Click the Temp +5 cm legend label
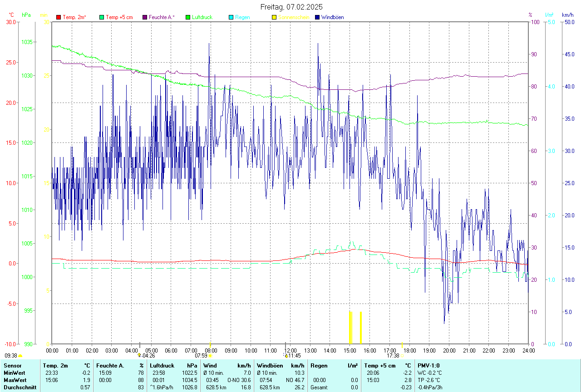 (119, 17)
